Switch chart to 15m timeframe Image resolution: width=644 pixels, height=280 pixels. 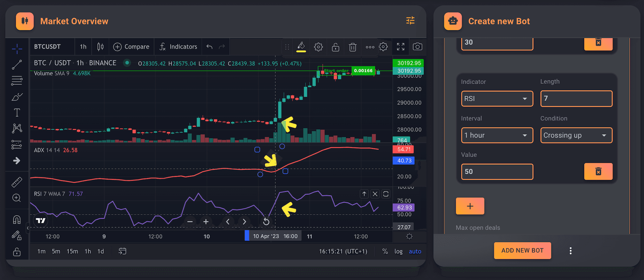click(72, 251)
